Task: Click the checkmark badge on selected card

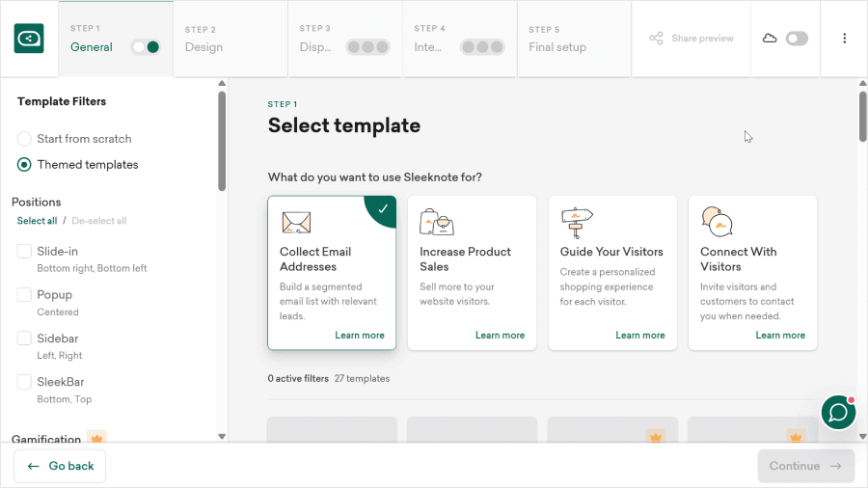Action: tap(383, 209)
